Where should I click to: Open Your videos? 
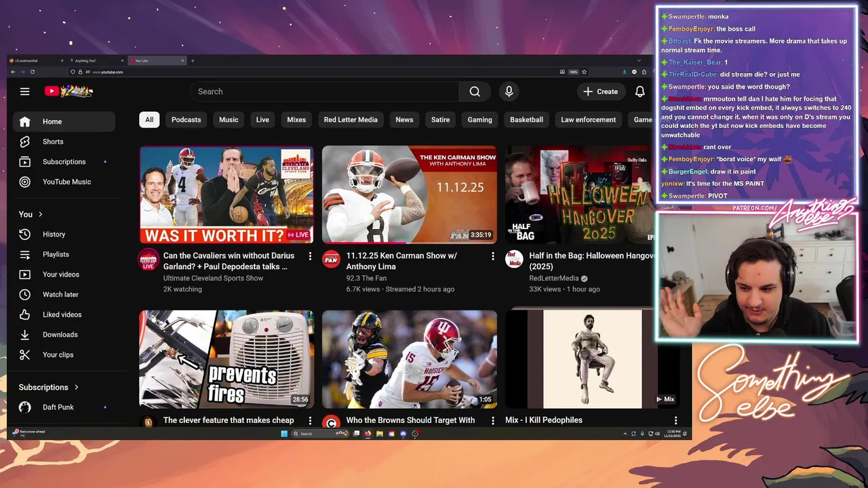click(x=64, y=274)
